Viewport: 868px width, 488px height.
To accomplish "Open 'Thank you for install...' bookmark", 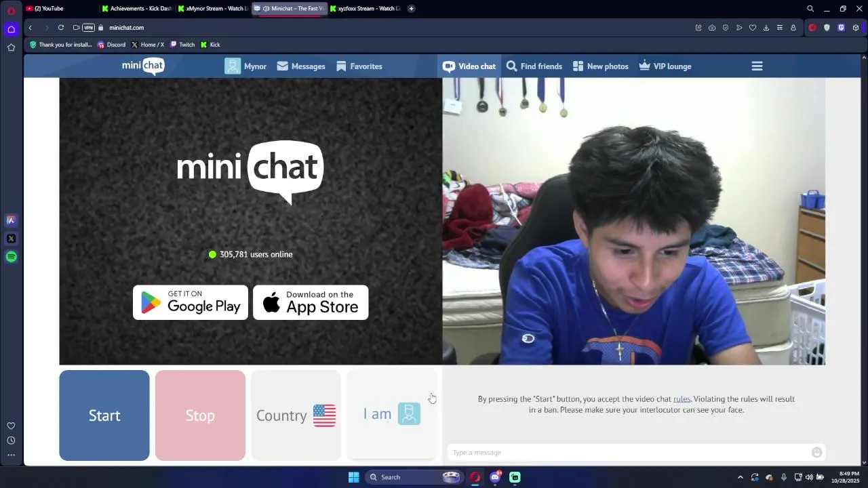I will point(60,45).
